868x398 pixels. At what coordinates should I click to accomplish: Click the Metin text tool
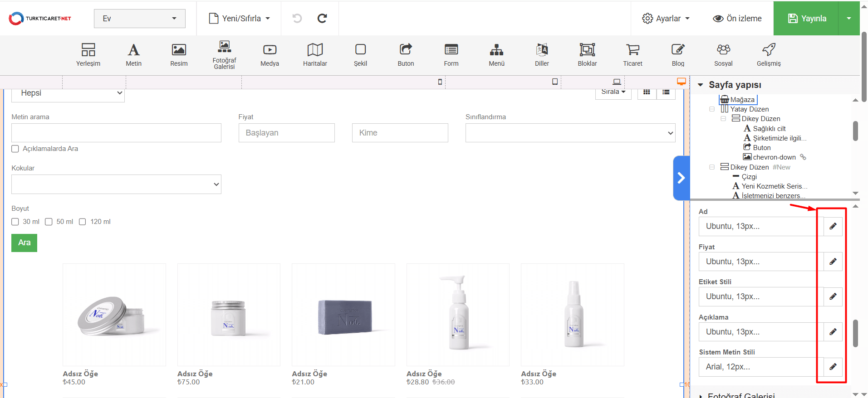133,54
